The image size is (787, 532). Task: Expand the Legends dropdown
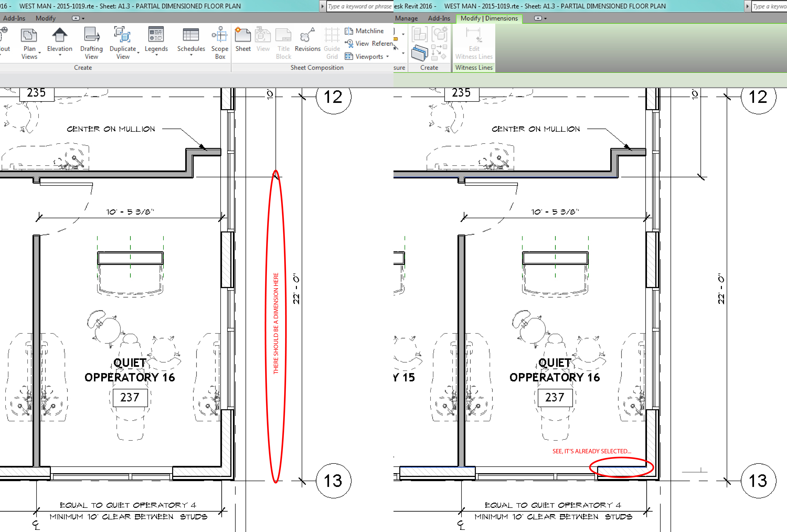pos(156,55)
